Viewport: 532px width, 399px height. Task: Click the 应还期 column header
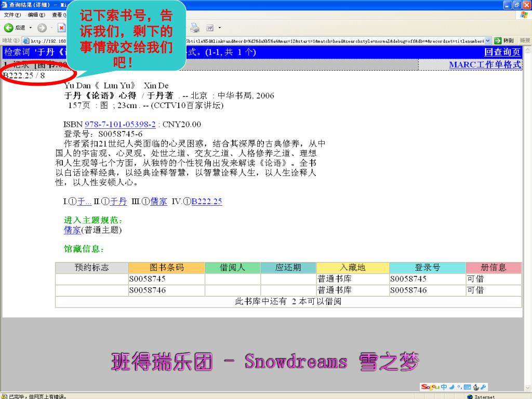[288, 268]
